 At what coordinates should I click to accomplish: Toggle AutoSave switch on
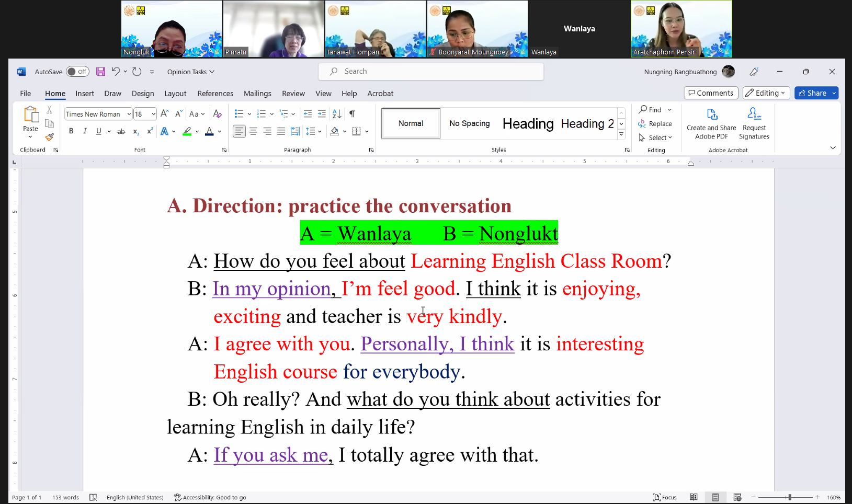[77, 72]
